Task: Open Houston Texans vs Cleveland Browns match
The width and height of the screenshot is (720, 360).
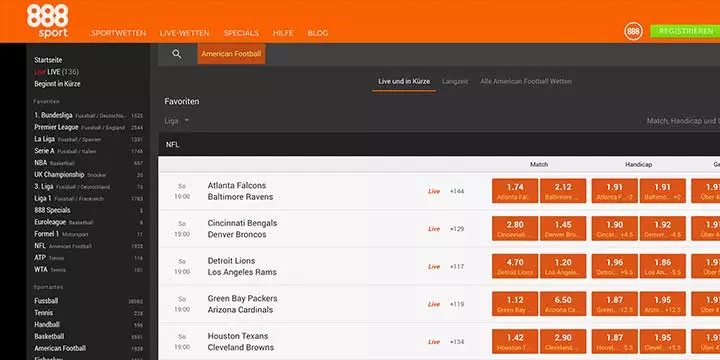Action: click(241, 342)
